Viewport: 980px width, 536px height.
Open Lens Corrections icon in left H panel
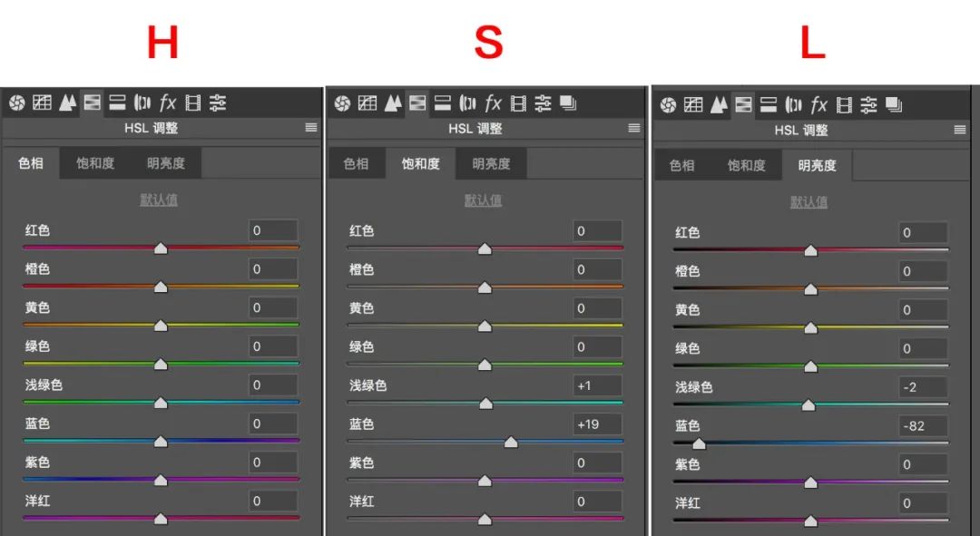point(142,102)
